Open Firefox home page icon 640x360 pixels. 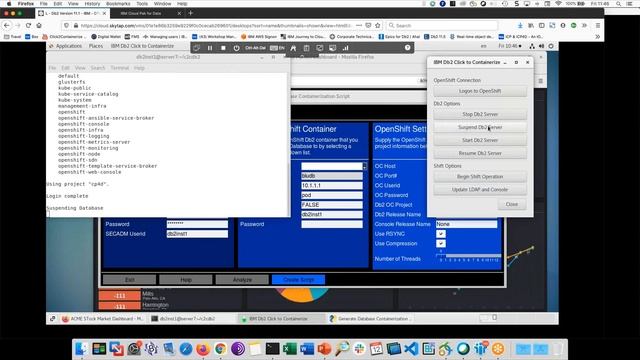[x=39, y=25]
